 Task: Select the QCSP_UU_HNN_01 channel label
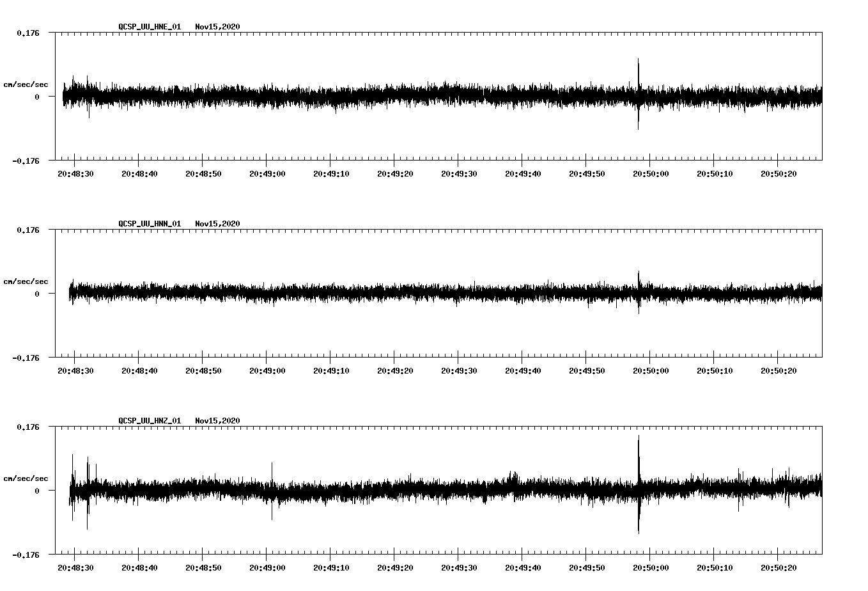tap(149, 224)
